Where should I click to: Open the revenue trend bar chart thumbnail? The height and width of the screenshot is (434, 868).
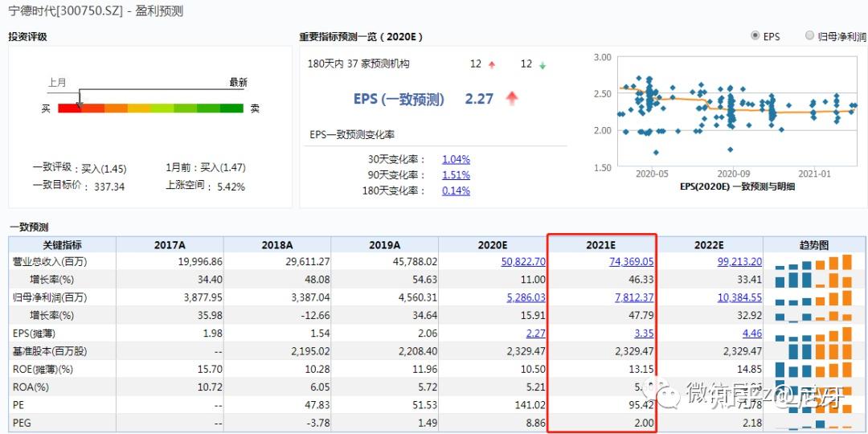813,262
